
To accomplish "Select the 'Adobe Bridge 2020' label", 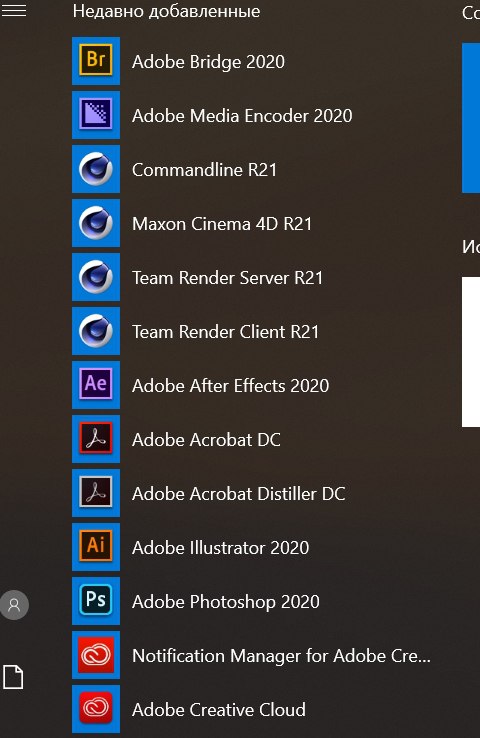I will [208, 62].
